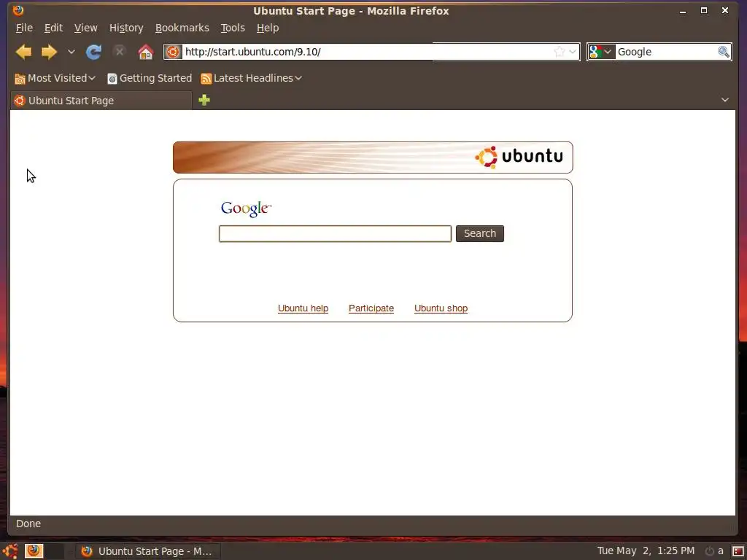
Task: Go to the Home page icon
Action: 146,52
